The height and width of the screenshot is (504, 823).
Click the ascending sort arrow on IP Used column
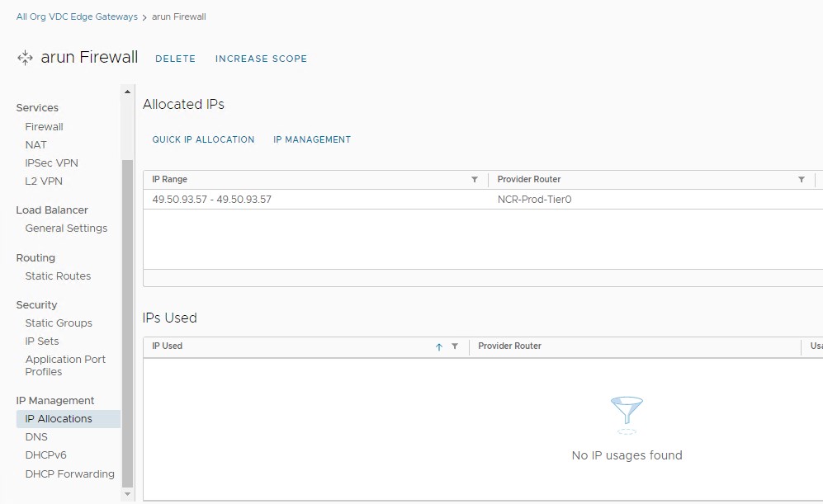(x=438, y=346)
